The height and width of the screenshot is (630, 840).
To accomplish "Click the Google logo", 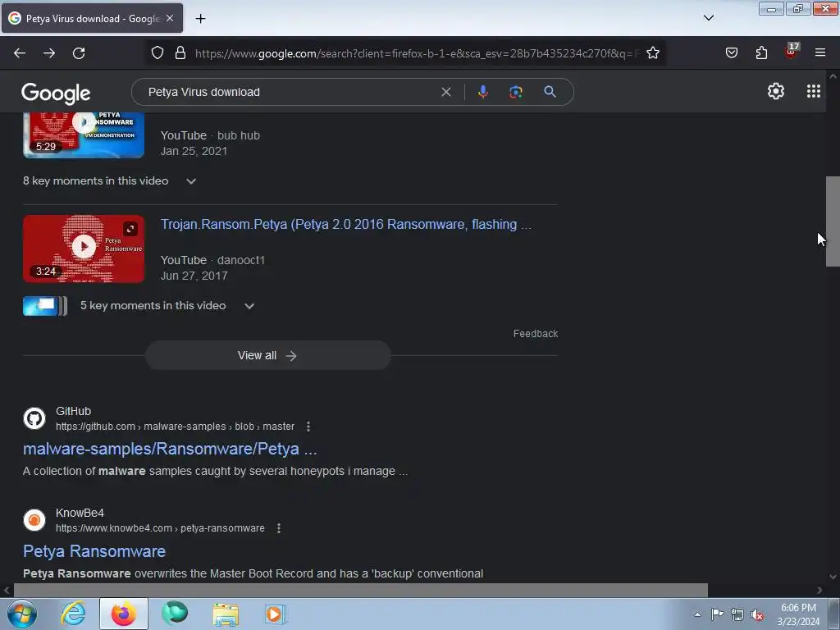I will coord(56,94).
